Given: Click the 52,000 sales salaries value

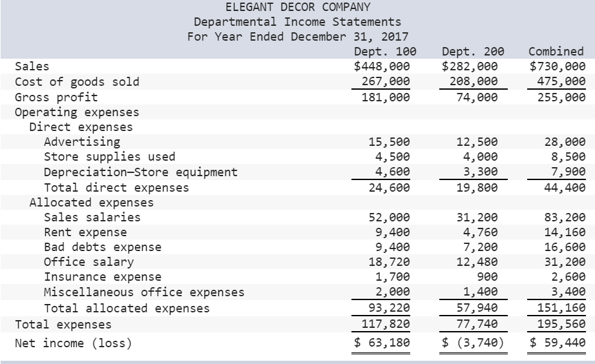Looking at the screenshot, I should coord(390,217).
